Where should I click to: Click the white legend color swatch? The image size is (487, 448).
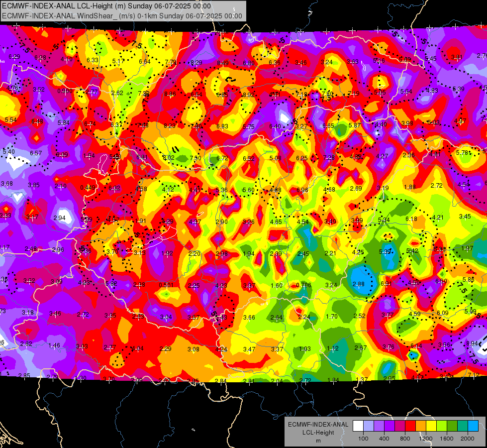click(358, 426)
